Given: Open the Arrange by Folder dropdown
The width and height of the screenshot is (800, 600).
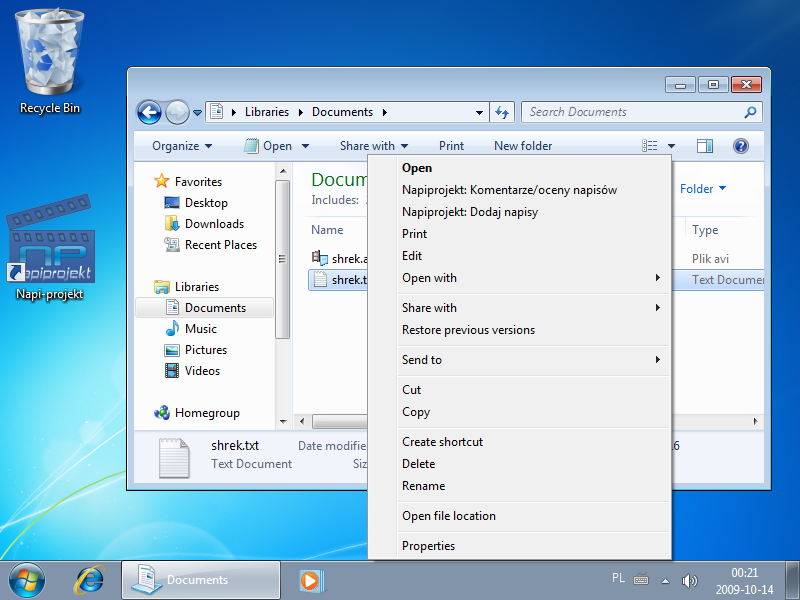Looking at the screenshot, I should coord(703,189).
